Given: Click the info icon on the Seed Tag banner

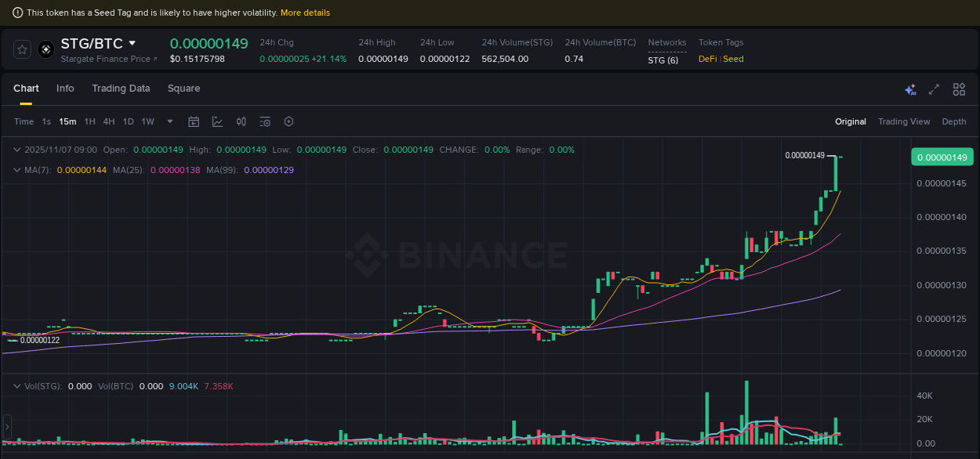Looking at the screenshot, I should [x=17, y=13].
